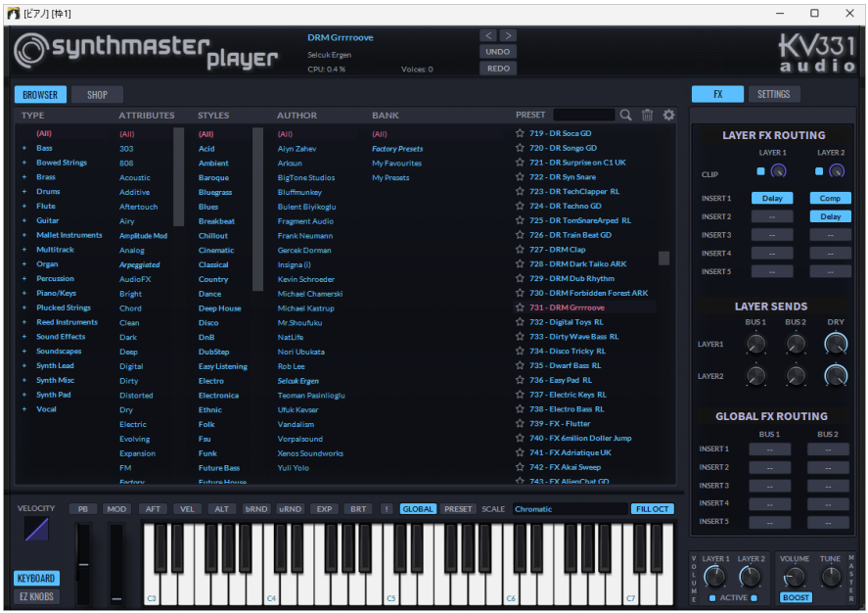The image size is (868, 613).
Task: Open Layer 1 INSERT 1 Delay effect selector
Action: (x=772, y=198)
